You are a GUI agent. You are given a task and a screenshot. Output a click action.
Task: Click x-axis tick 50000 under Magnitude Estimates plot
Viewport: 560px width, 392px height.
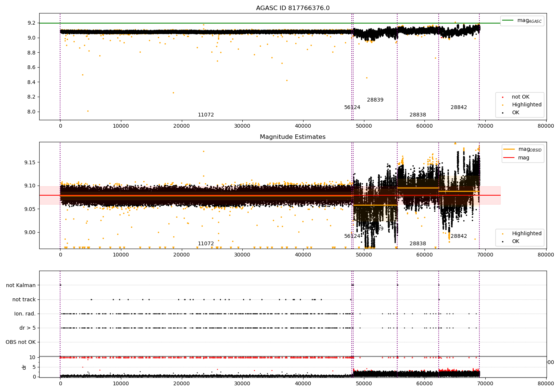pos(364,255)
